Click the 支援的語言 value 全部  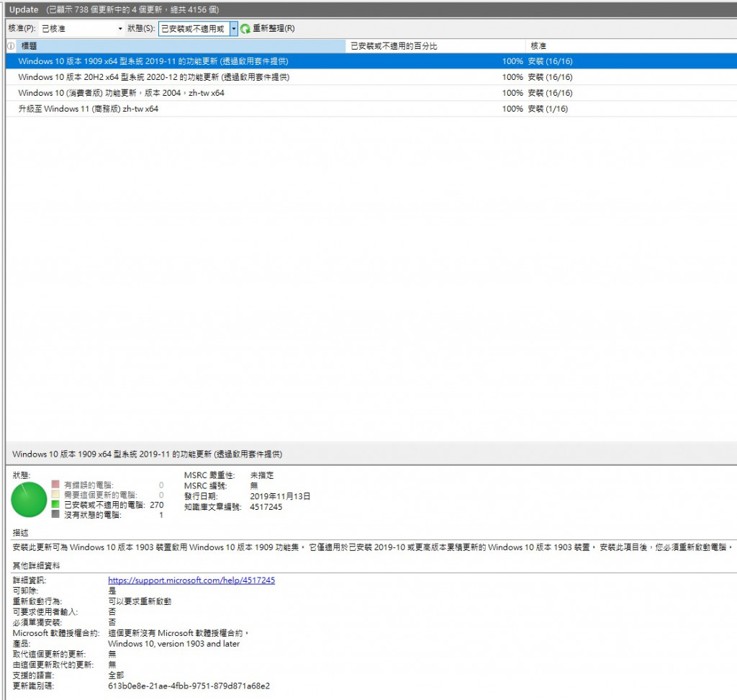[116, 675]
